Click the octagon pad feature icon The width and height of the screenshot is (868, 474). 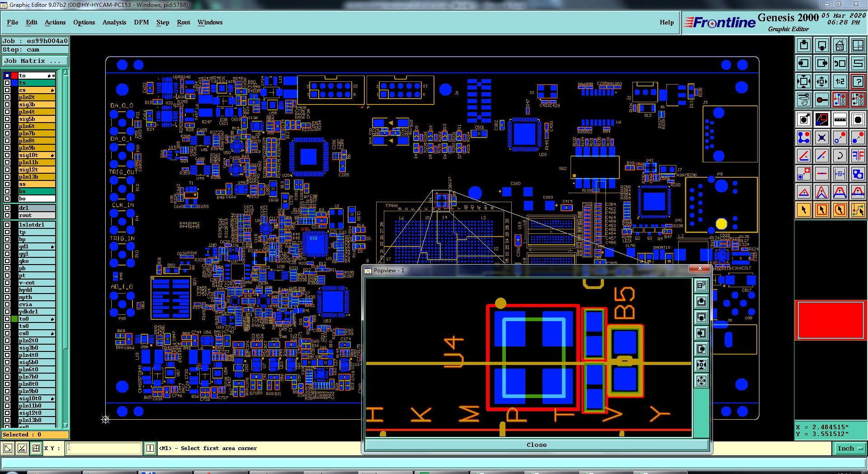pos(858,119)
